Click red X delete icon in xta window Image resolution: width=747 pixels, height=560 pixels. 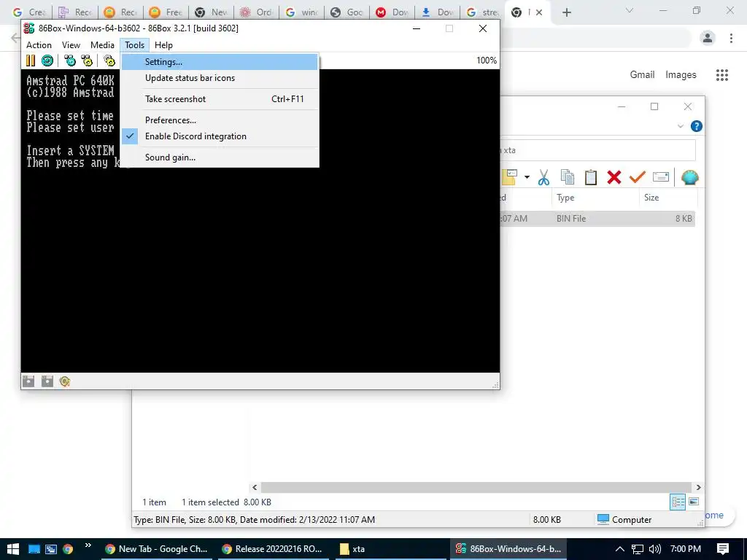614,177
